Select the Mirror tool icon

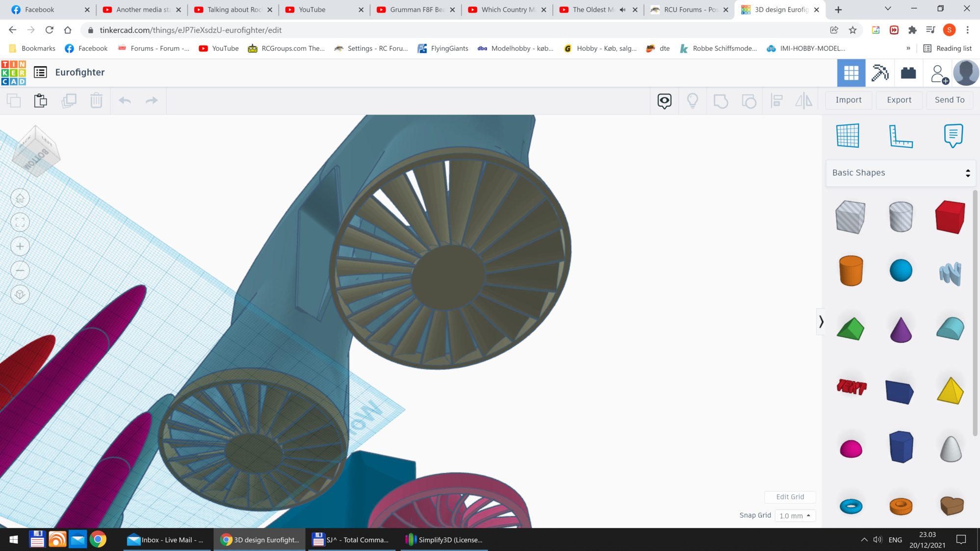point(803,100)
